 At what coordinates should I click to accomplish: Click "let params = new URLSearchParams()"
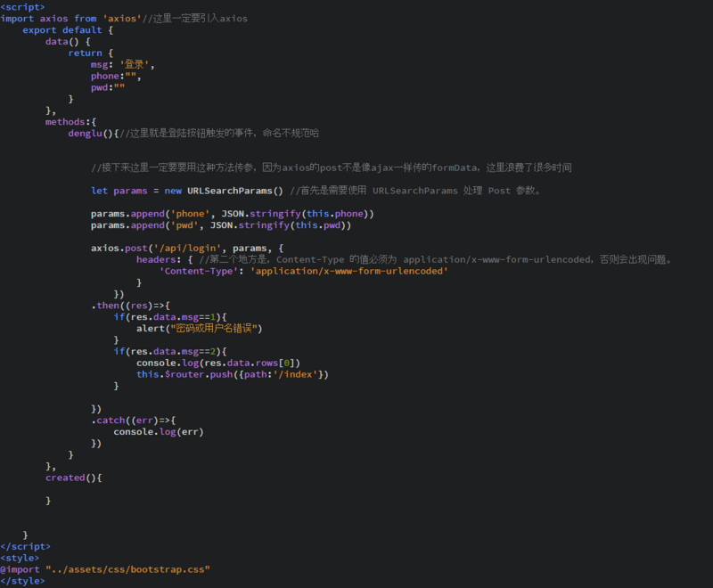point(187,191)
